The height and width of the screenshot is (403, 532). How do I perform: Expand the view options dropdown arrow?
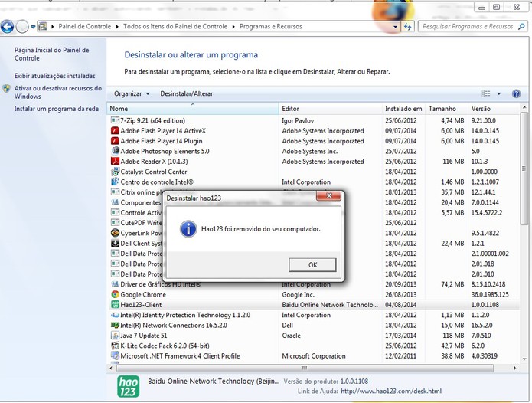coord(499,93)
